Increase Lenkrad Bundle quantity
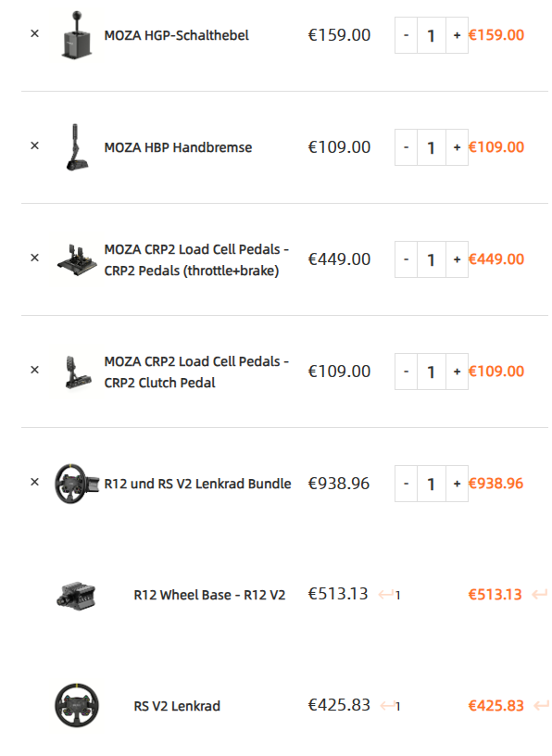The image size is (552, 756). click(x=457, y=484)
